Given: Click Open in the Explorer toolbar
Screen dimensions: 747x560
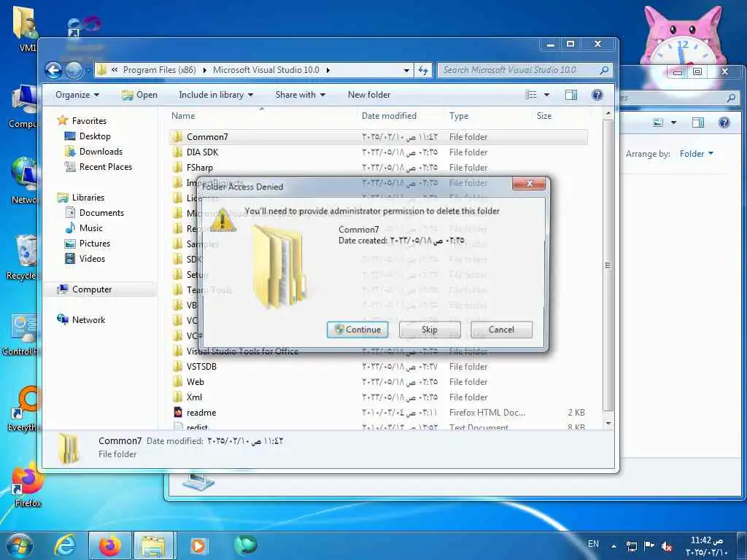Looking at the screenshot, I should pos(139,95).
